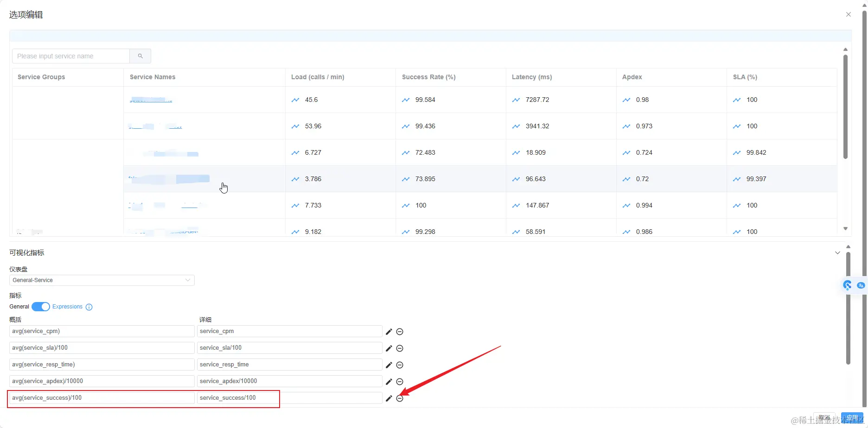The width and height of the screenshot is (868, 428).
Task: Click the avg(service_sla)/100 summary field
Action: pyautogui.click(x=102, y=348)
